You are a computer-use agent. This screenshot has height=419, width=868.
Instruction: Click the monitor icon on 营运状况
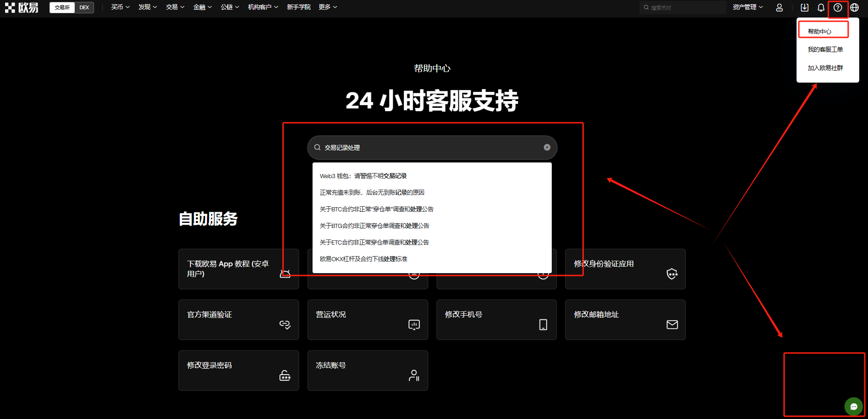414,325
